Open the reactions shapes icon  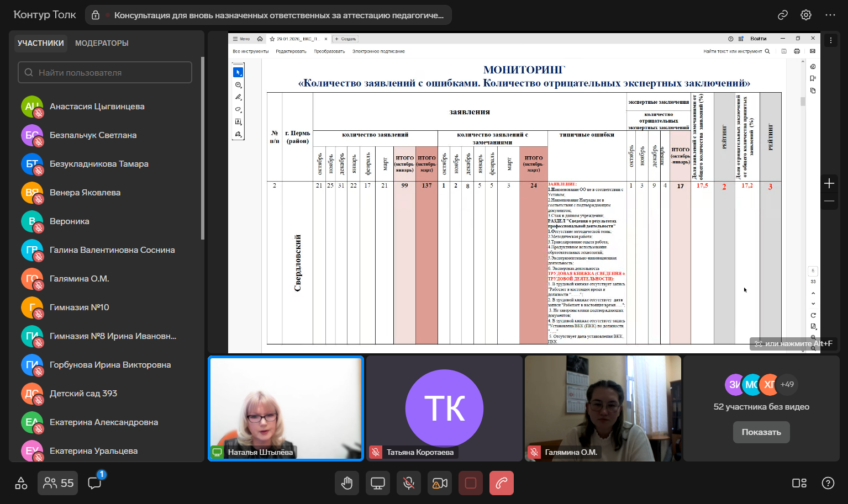[x=21, y=483]
